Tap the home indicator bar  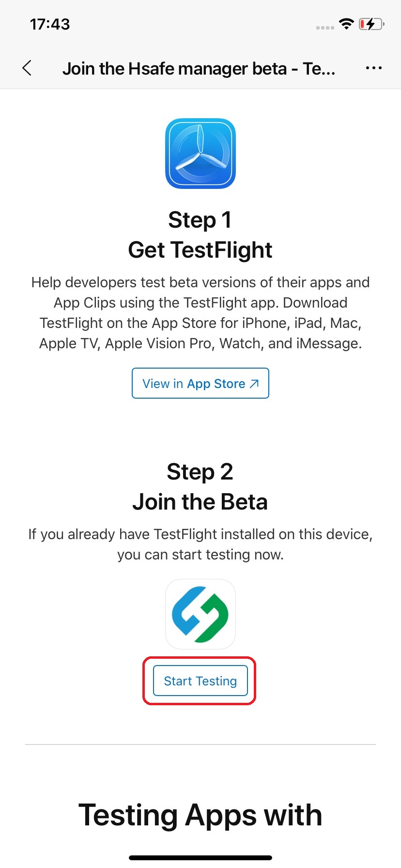200,858
